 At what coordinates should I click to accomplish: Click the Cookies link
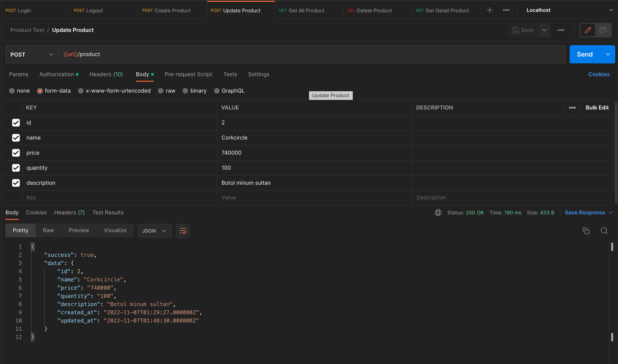pos(599,74)
